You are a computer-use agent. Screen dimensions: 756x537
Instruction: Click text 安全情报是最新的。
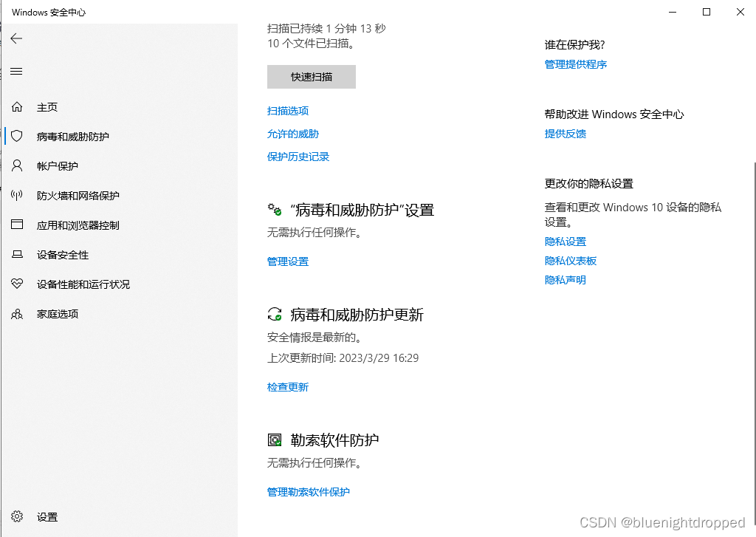(x=315, y=338)
